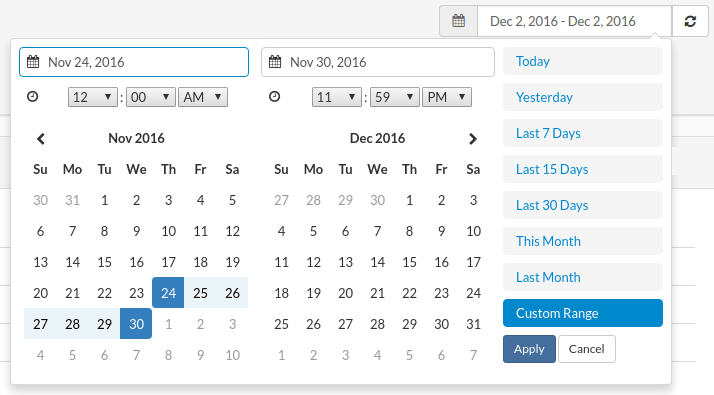Open the start hour dropdown showing 12
The width and height of the screenshot is (714, 395).
(x=92, y=97)
